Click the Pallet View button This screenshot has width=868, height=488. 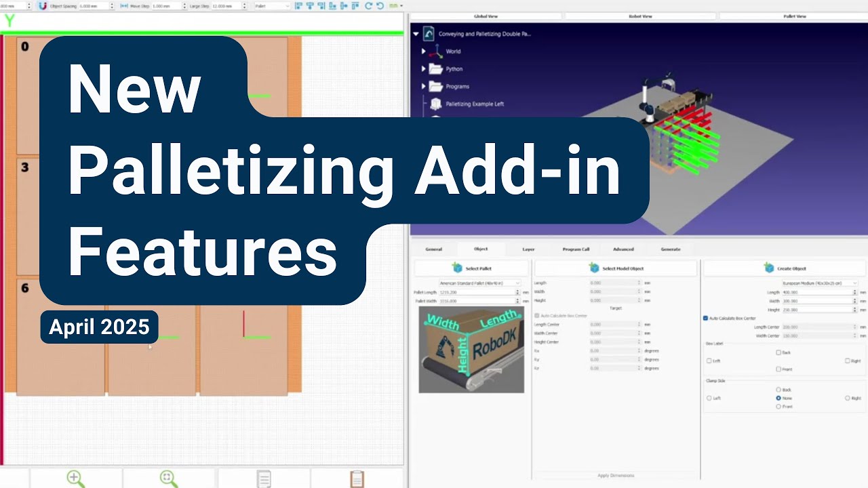click(793, 16)
